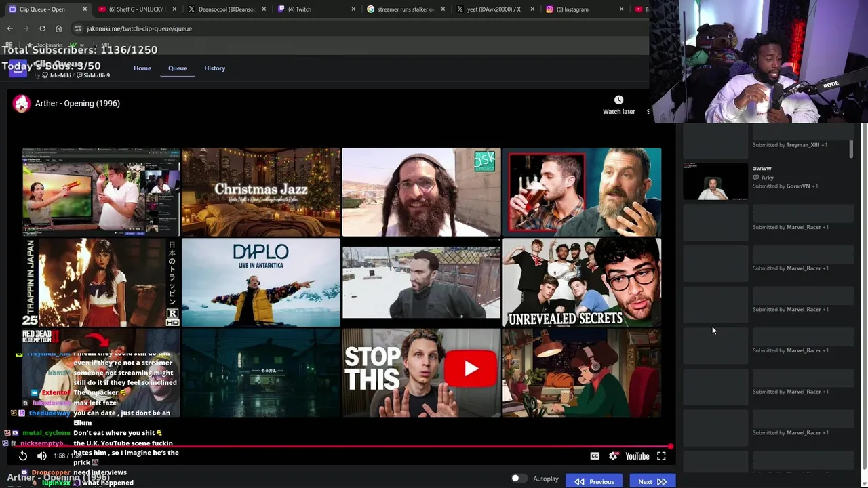The image size is (868, 488).
Task: Open the Christmas Jazz suggested video
Action: [261, 192]
